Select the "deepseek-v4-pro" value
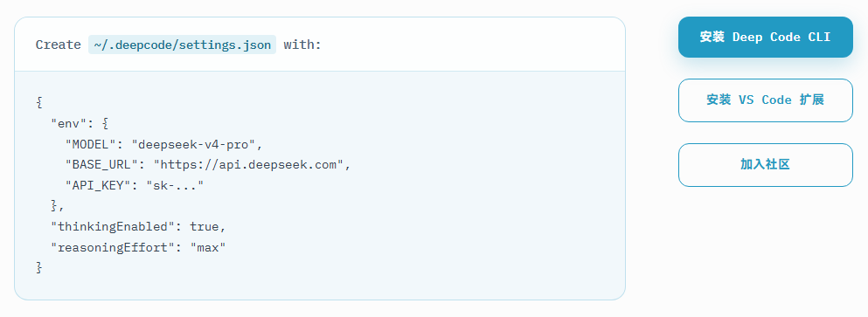 tap(193, 144)
